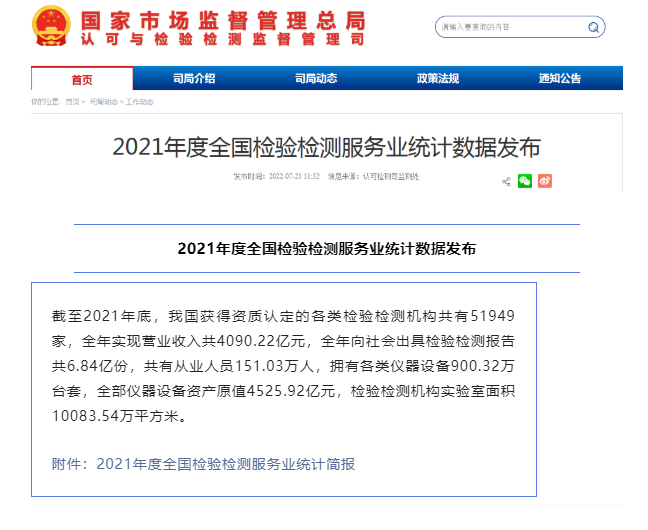Screen dimensions: 648x530
Task: Click the share icon below the title
Action: click(x=507, y=181)
